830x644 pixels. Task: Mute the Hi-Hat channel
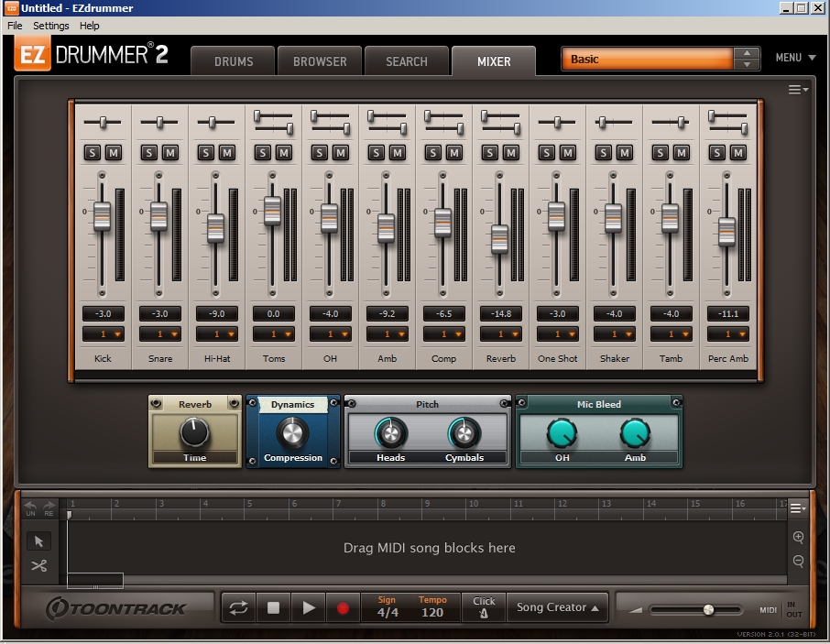click(x=227, y=153)
